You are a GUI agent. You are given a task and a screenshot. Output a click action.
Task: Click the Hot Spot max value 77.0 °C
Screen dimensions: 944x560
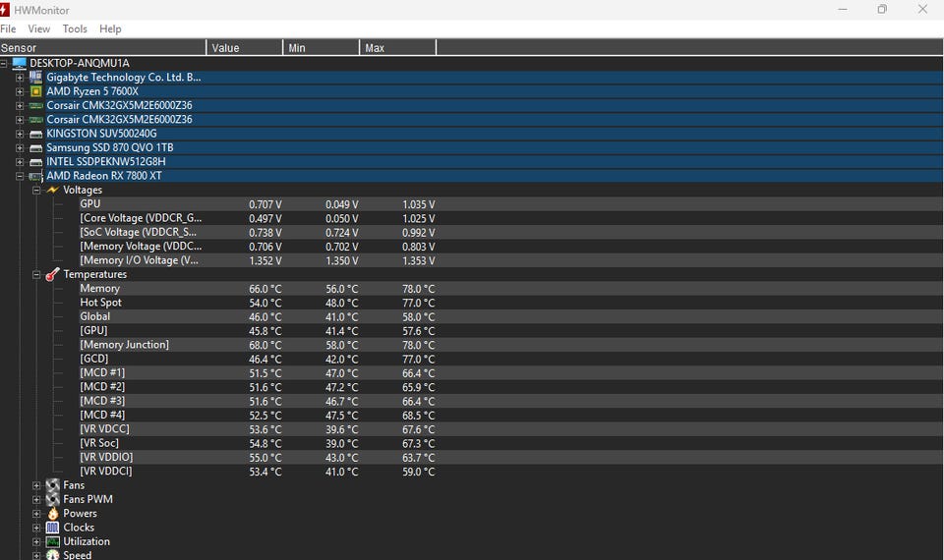(x=419, y=304)
